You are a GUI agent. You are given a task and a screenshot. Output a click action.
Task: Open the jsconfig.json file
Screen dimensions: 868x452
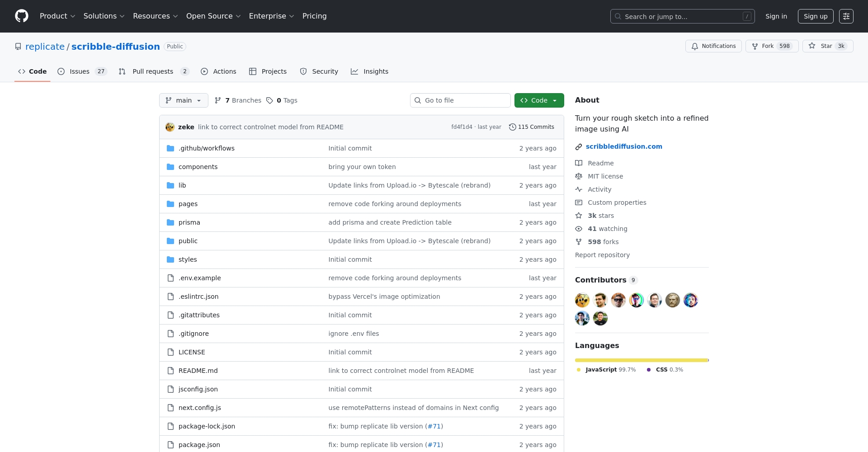pyautogui.click(x=198, y=389)
